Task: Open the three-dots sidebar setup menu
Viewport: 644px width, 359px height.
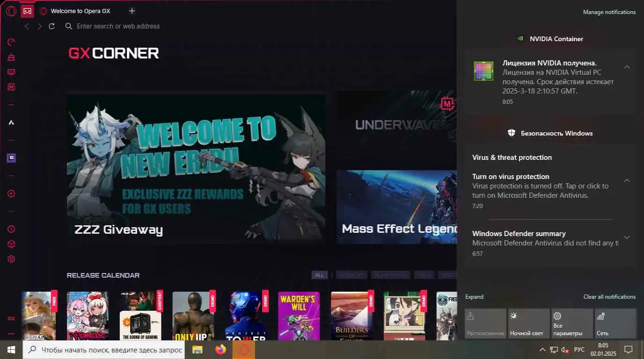Action: coord(11,334)
